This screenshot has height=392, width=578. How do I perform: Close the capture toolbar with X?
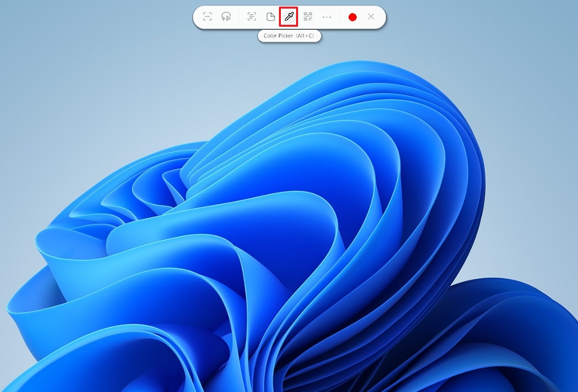371,17
